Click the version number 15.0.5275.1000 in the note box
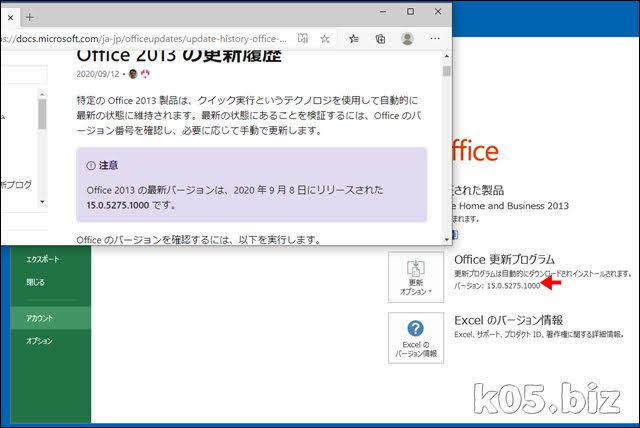Screen dimensions: 640x428 click(x=118, y=205)
